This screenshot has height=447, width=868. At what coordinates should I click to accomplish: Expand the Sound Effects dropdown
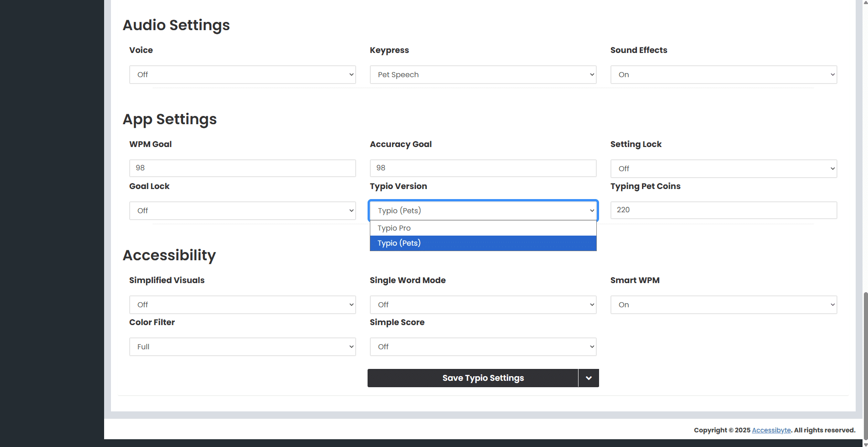[723, 75]
